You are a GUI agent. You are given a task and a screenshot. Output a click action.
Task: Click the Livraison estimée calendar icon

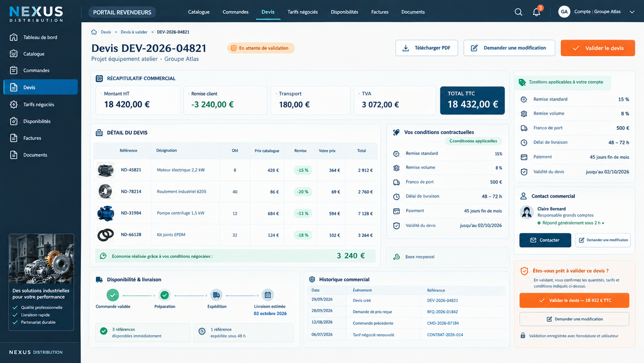(x=268, y=295)
